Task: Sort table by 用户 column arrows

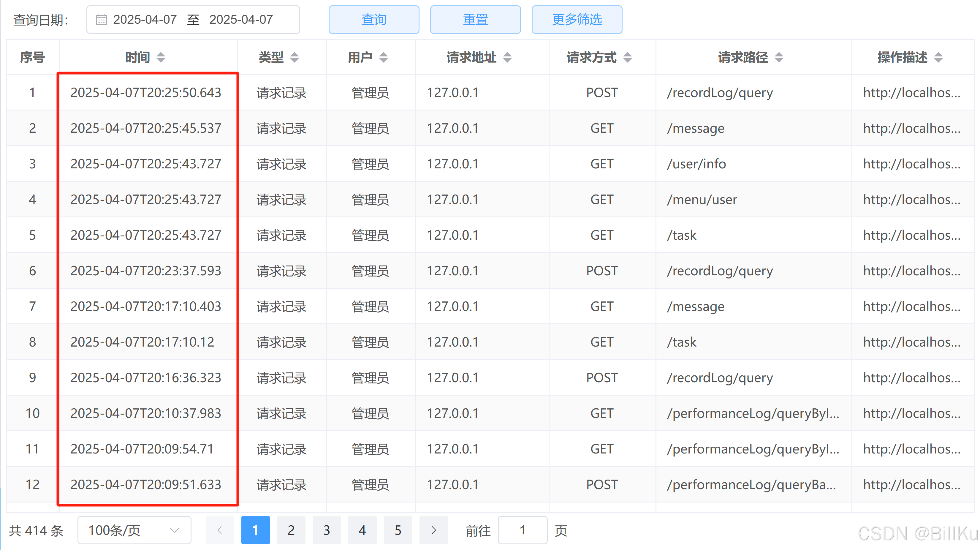Action: pos(384,58)
